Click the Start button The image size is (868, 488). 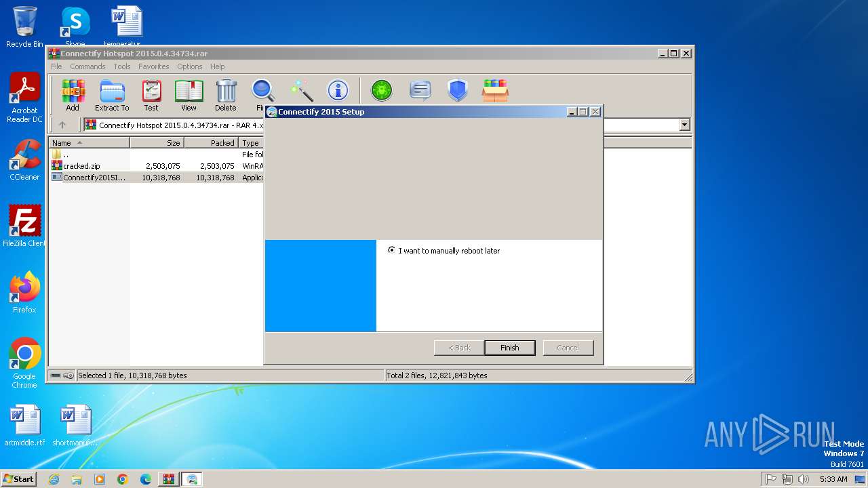tap(18, 479)
